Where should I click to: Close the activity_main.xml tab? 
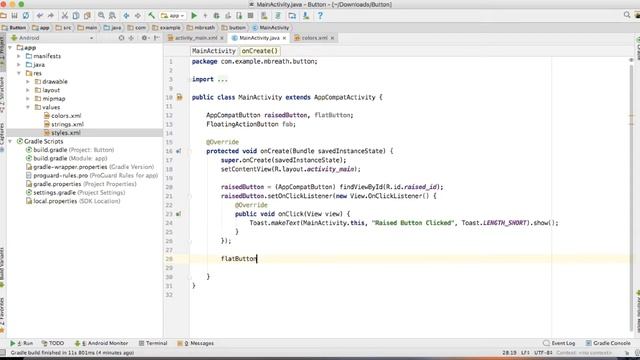[222, 38]
